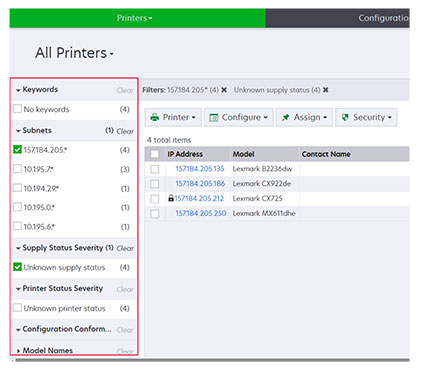The width and height of the screenshot is (422, 373).
Task: Clear the Subnets filter
Action: point(125,131)
